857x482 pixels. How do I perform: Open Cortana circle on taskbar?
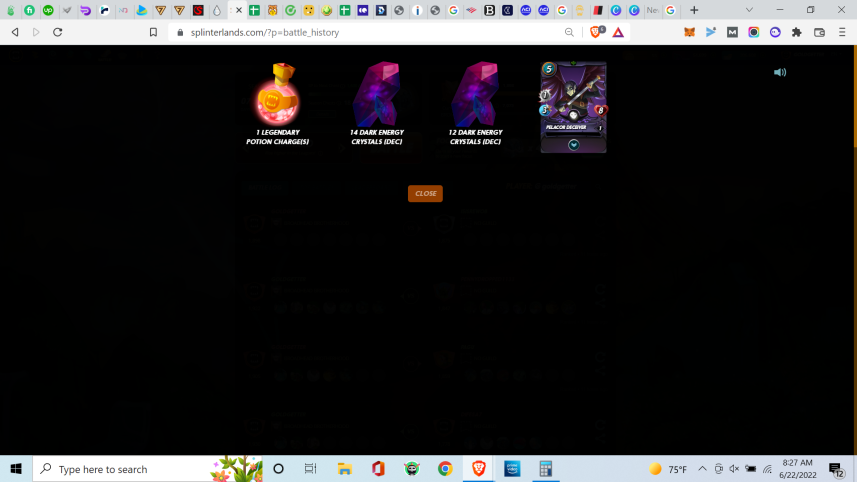(278, 469)
